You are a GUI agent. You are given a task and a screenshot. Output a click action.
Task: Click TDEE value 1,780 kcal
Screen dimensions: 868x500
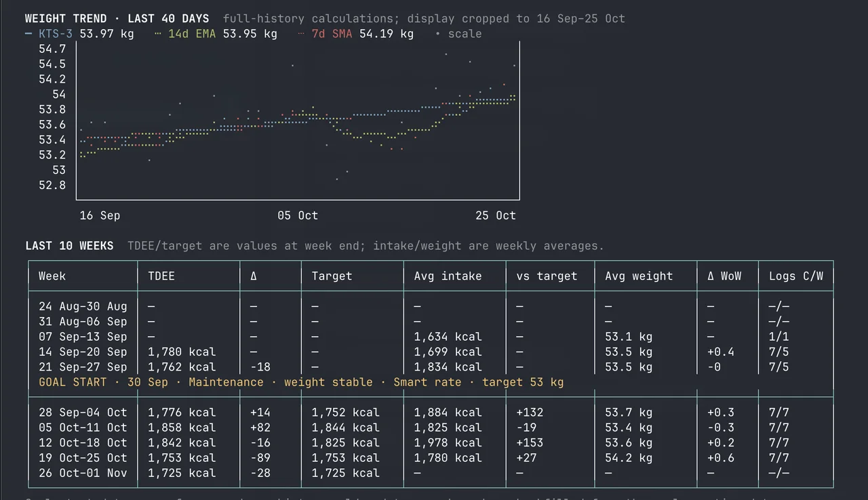coord(182,352)
